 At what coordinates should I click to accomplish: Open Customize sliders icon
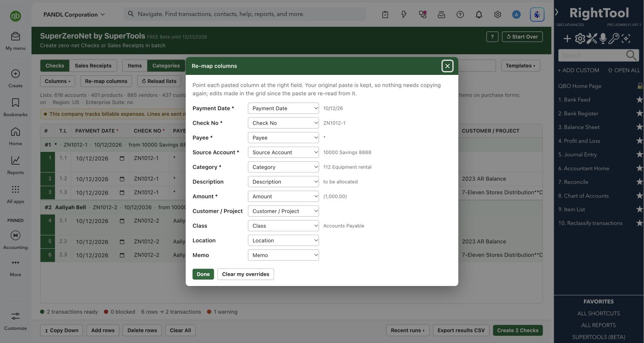coord(15,316)
